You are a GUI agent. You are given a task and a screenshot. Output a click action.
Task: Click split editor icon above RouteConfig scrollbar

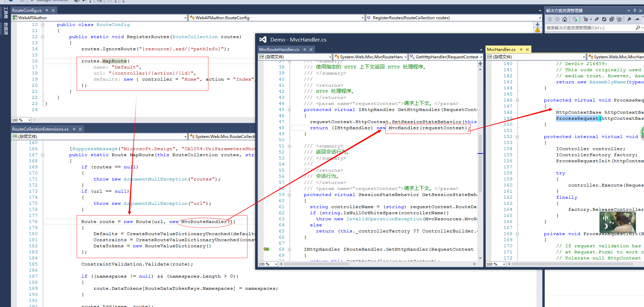pyautogui.click(x=537, y=25)
